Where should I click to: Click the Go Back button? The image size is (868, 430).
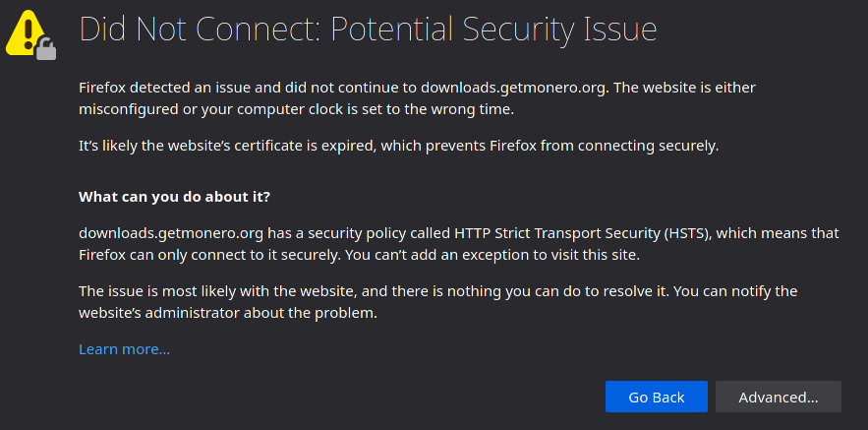tap(656, 397)
